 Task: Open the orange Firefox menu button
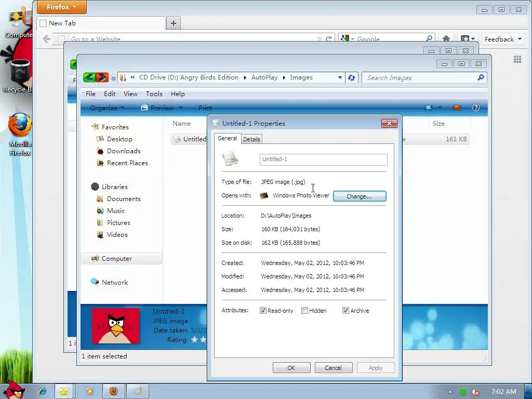pyautogui.click(x=61, y=7)
